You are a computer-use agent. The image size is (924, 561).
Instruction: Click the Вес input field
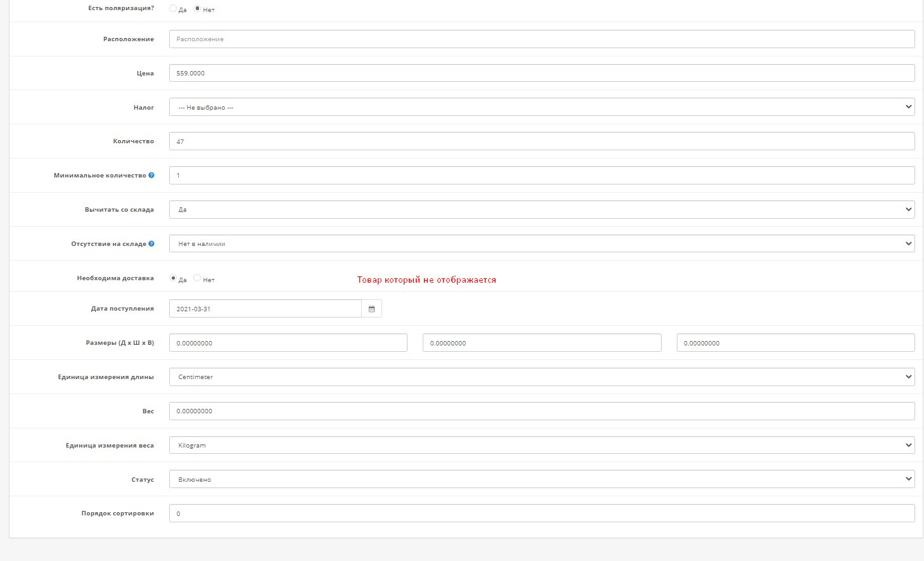[542, 411]
